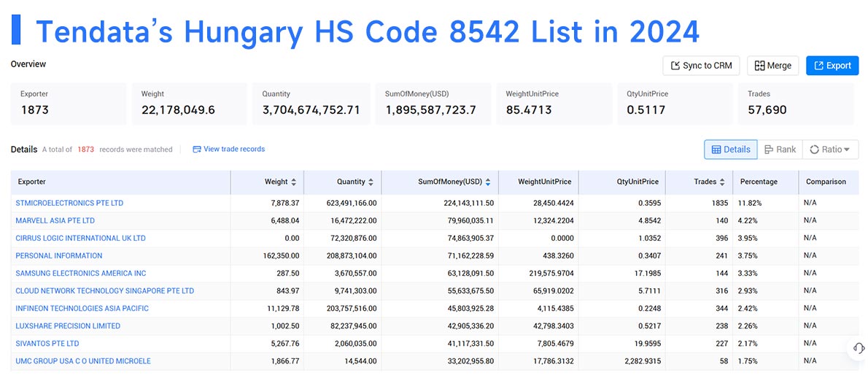This screenshot has height=378, width=868.
Task: Select the WeightUnitPrice 85.4713 summary card
Action: [554, 104]
